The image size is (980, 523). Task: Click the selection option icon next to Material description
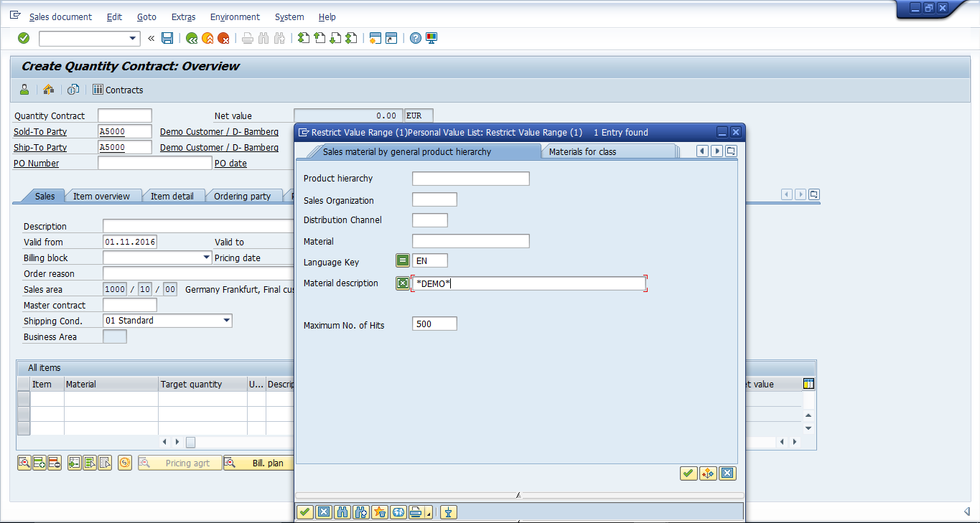pyautogui.click(x=403, y=283)
